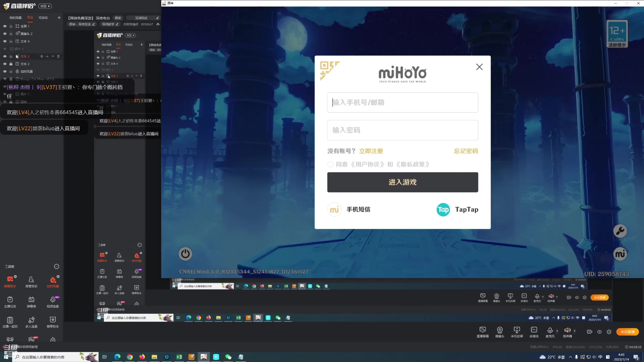Viewport: 644px width, 362px height.
Task: Hide the 全屏 1 source
Action: (x=5, y=26)
